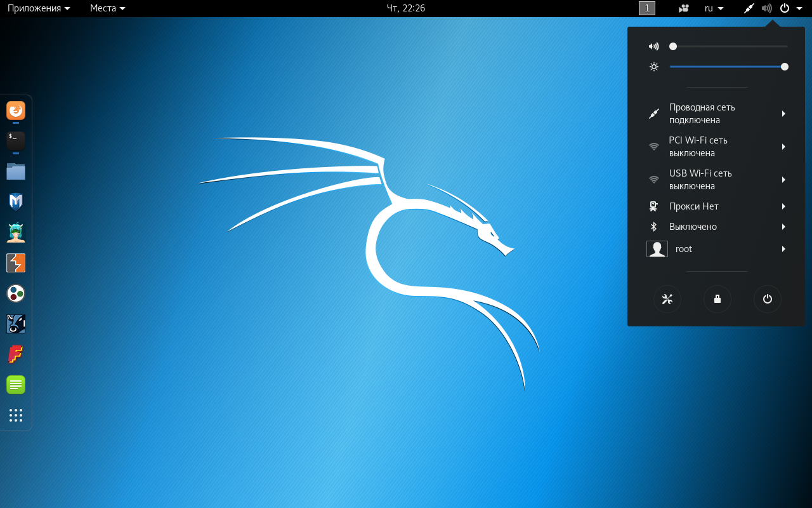
Task: Open the ru keyboard layout menu
Action: coord(714,8)
